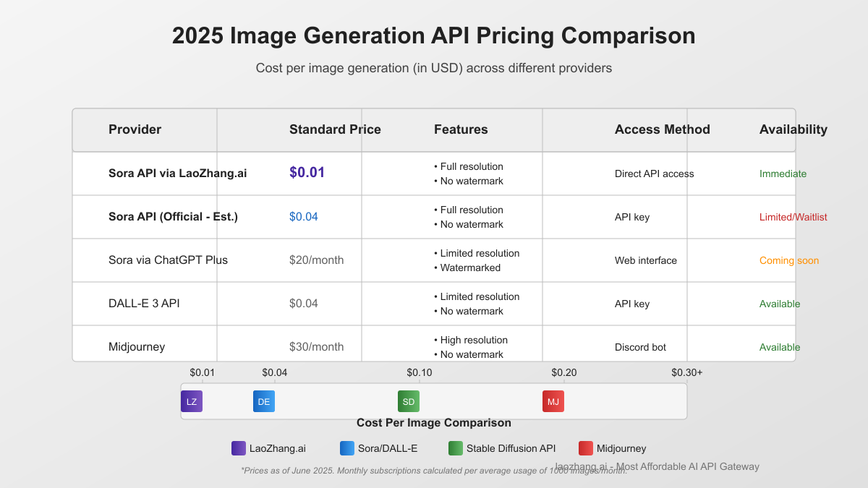The height and width of the screenshot is (488, 868).
Task: Click the $0.10 axis label on the scale
Action: (420, 372)
